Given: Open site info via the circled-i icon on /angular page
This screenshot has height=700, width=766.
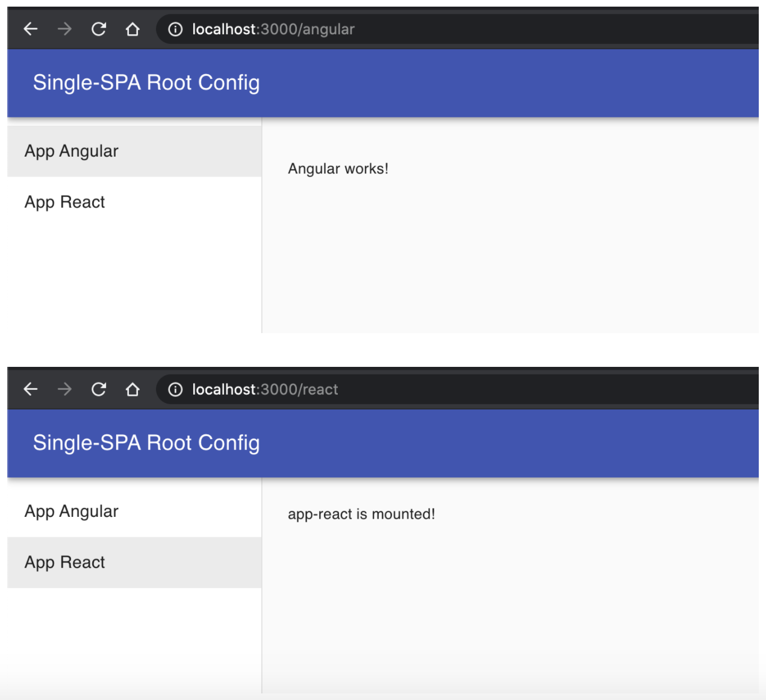Looking at the screenshot, I should (175, 28).
